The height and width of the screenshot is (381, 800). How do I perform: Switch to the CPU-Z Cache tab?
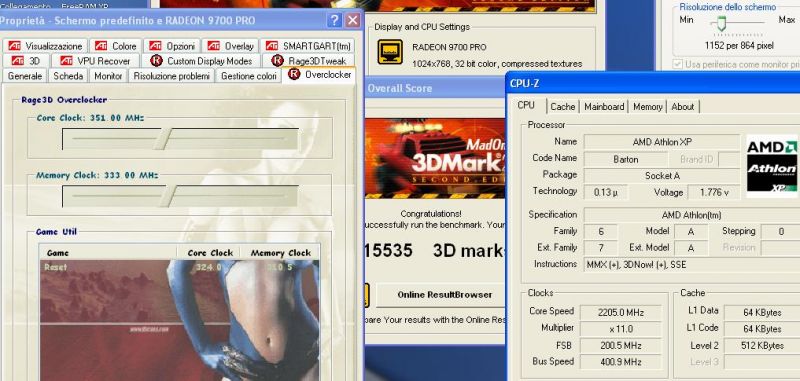point(563,107)
